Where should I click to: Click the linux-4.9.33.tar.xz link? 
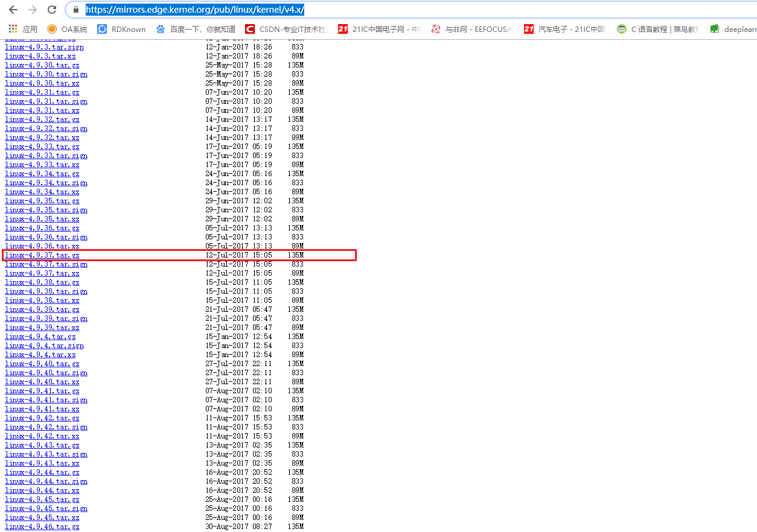point(42,165)
